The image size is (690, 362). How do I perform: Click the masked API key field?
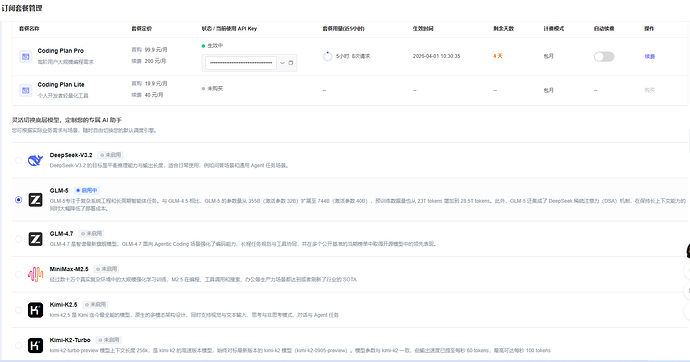[241, 63]
